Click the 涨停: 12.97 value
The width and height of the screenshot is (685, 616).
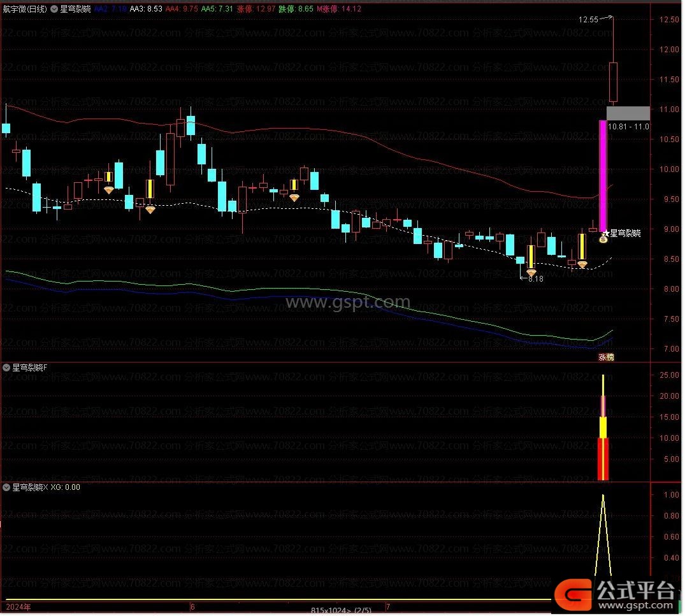(x=256, y=9)
